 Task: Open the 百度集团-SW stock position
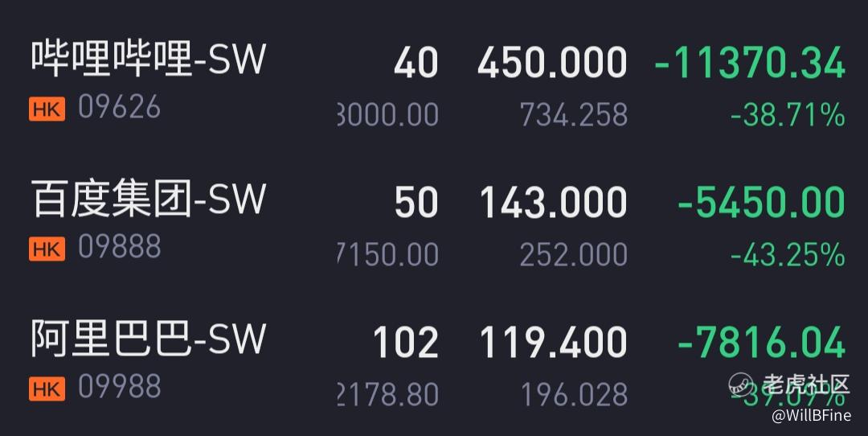coord(149,200)
